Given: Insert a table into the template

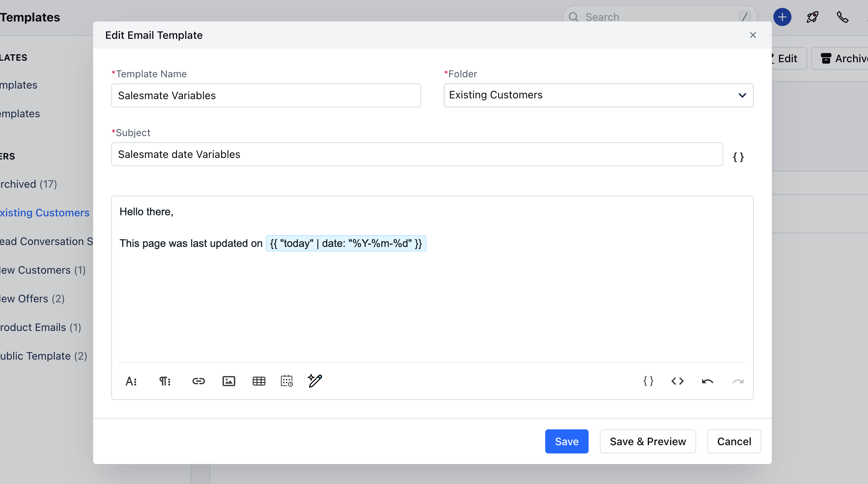Looking at the screenshot, I should coord(259,381).
